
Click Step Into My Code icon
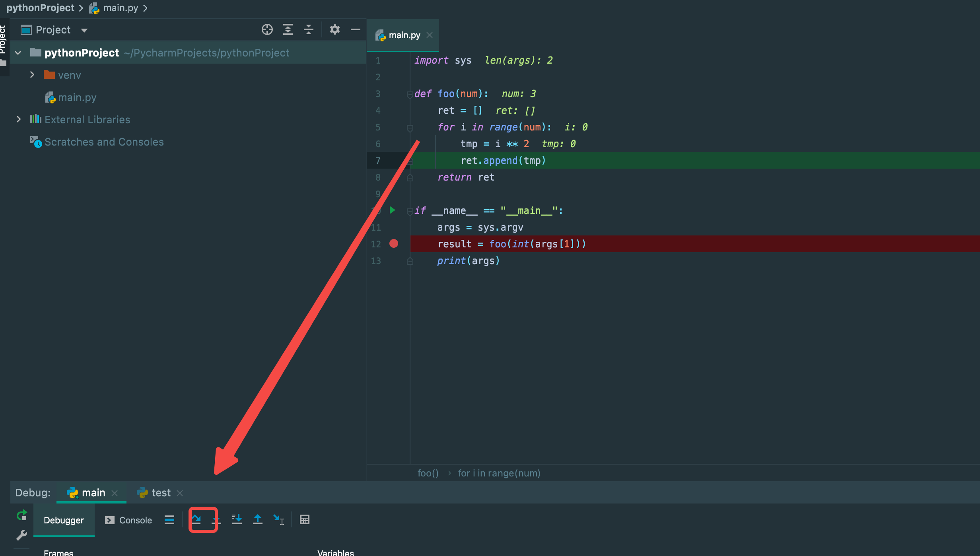[237, 519]
